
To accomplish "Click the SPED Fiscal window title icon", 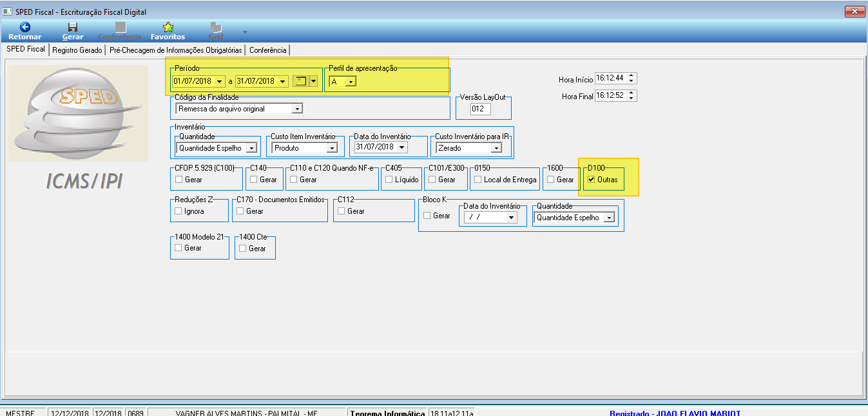I will pos(6,12).
